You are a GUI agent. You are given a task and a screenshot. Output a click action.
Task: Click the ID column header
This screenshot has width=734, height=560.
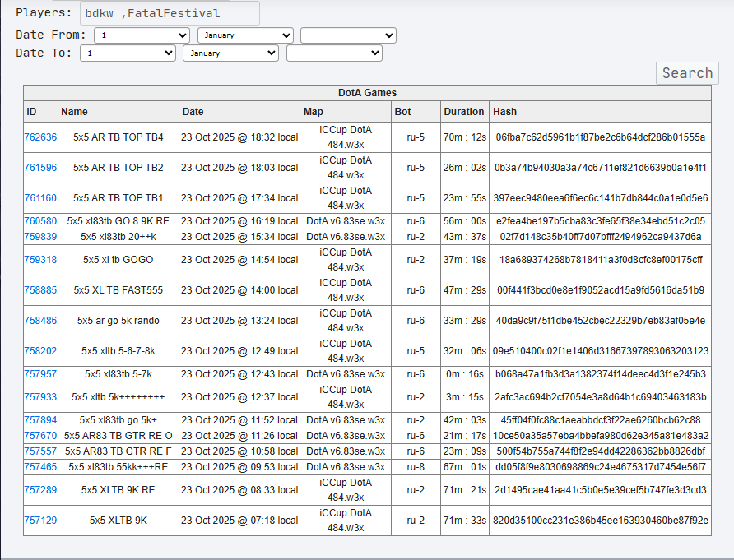click(x=40, y=111)
